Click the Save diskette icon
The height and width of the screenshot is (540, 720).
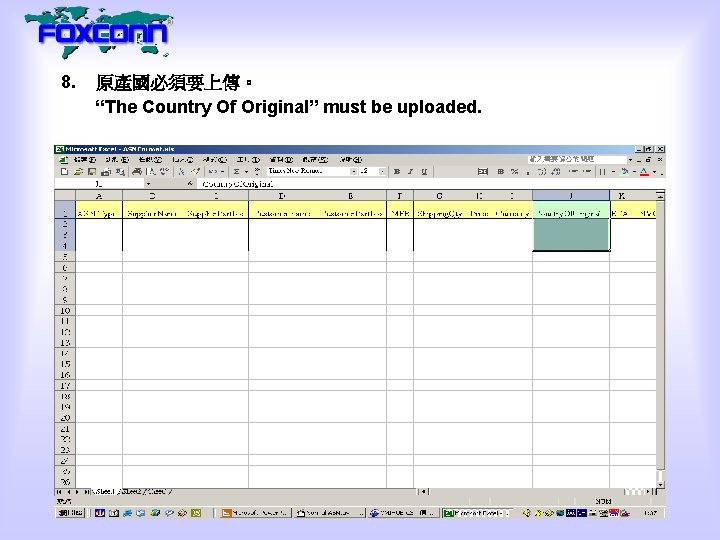[x=92, y=172]
